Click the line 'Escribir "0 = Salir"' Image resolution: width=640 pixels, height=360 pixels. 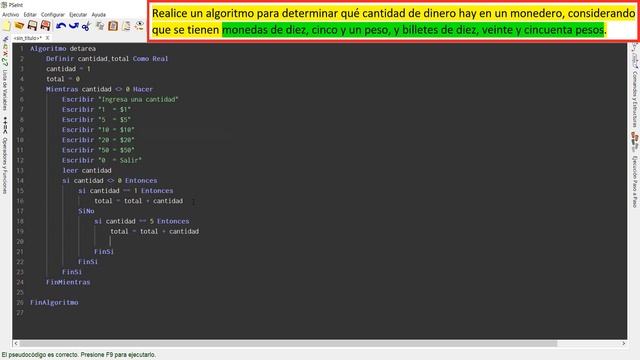[x=102, y=160]
